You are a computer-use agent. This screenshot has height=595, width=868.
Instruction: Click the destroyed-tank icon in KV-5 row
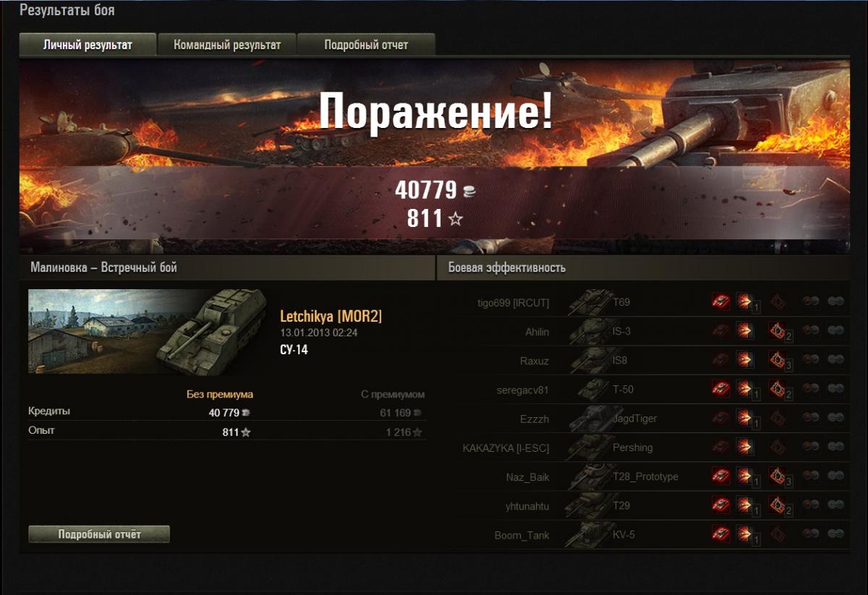[720, 534]
